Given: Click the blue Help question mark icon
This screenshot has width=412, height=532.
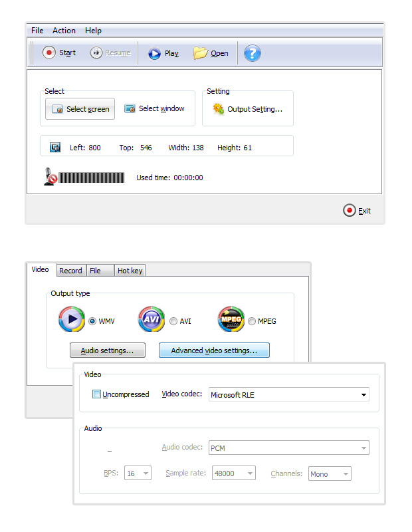Looking at the screenshot, I should [253, 53].
